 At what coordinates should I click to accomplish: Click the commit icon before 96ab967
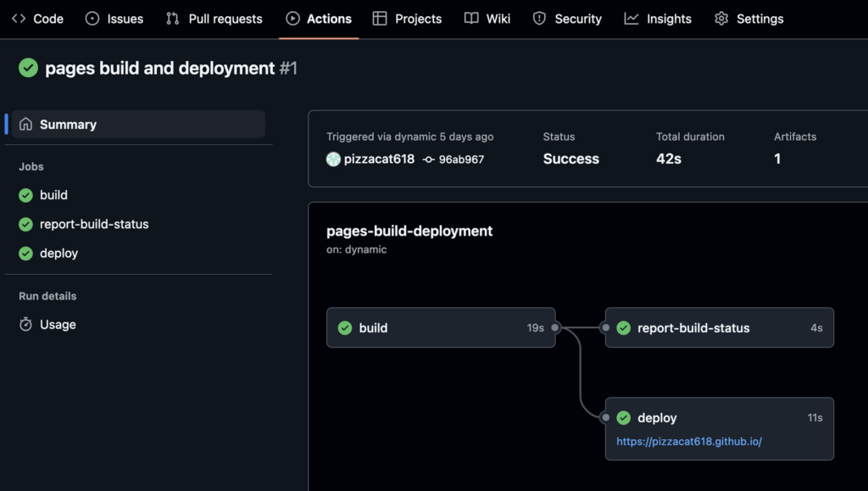click(428, 159)
